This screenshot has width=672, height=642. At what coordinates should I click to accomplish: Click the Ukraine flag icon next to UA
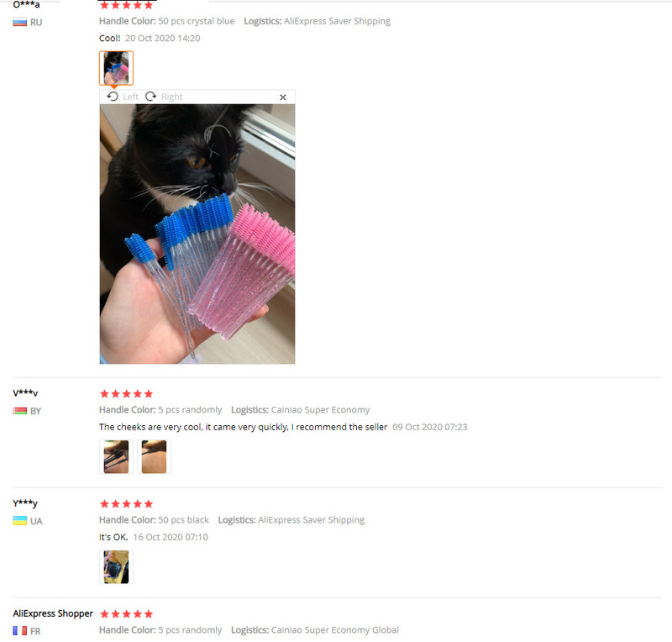tap(19, 521)
